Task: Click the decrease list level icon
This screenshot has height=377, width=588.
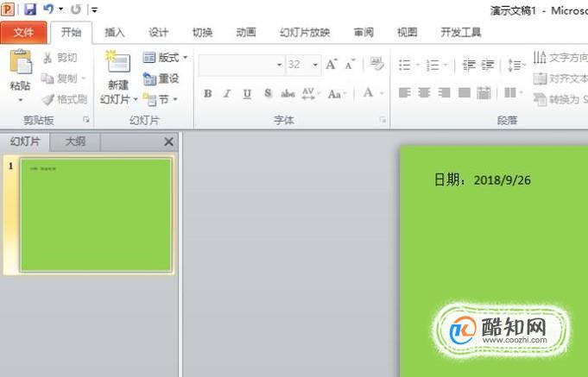Action: click(468, 65)
